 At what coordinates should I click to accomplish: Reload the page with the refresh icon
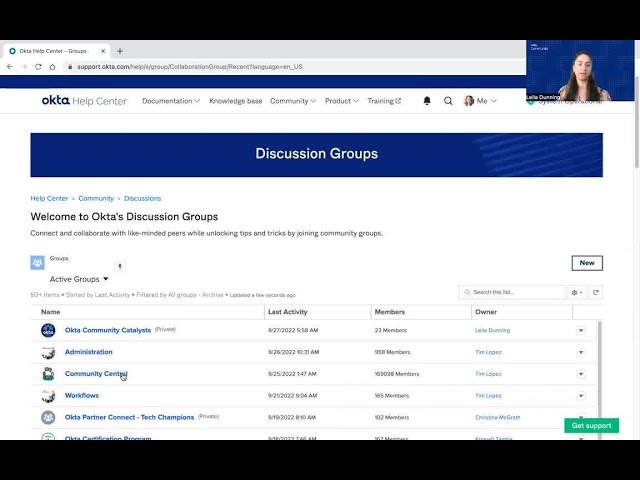pos(38,67)
